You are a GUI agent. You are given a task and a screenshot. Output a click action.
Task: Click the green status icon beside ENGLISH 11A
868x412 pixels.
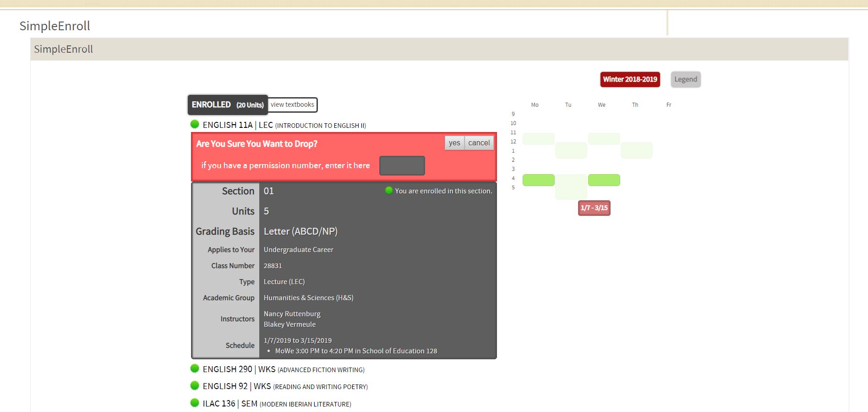click(195, 124)
